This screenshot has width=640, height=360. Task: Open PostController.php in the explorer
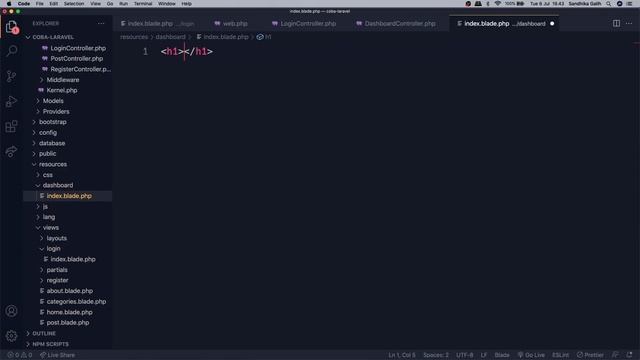(77, 59)
